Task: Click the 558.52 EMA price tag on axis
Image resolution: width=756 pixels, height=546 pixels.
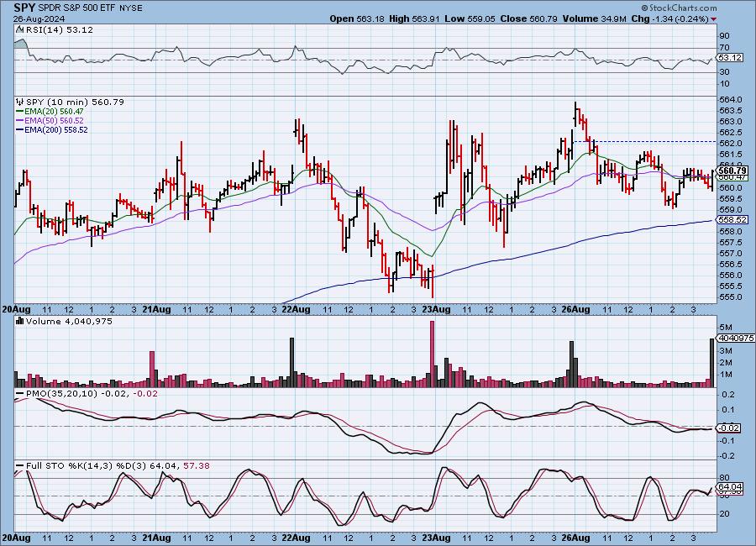Action: pos(732,219)
